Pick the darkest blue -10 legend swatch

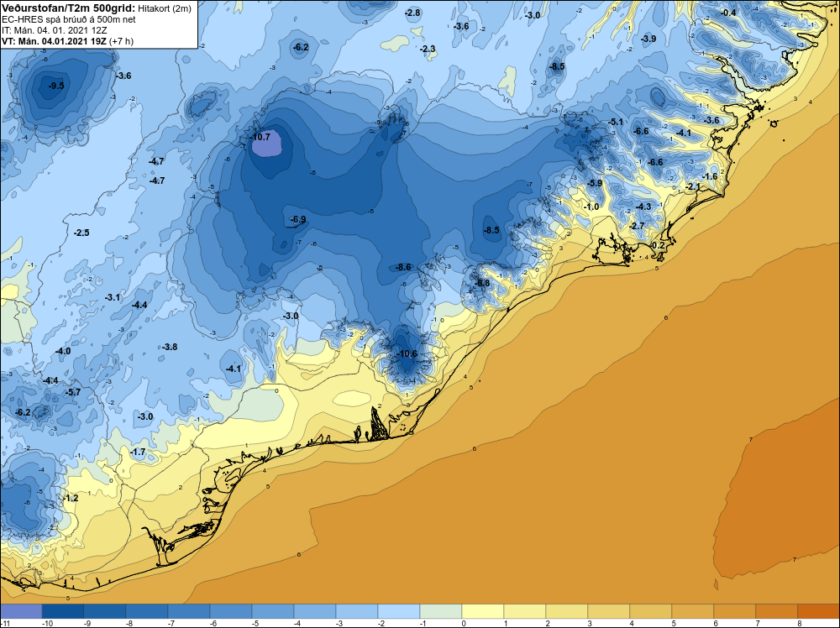pyautogui.click(x=63, y=611)
